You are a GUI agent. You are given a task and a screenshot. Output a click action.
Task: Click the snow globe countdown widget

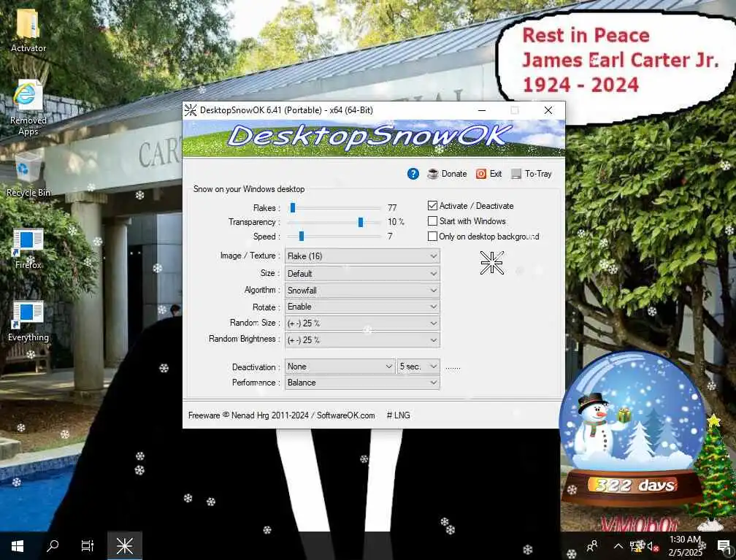tap(632, 429)
